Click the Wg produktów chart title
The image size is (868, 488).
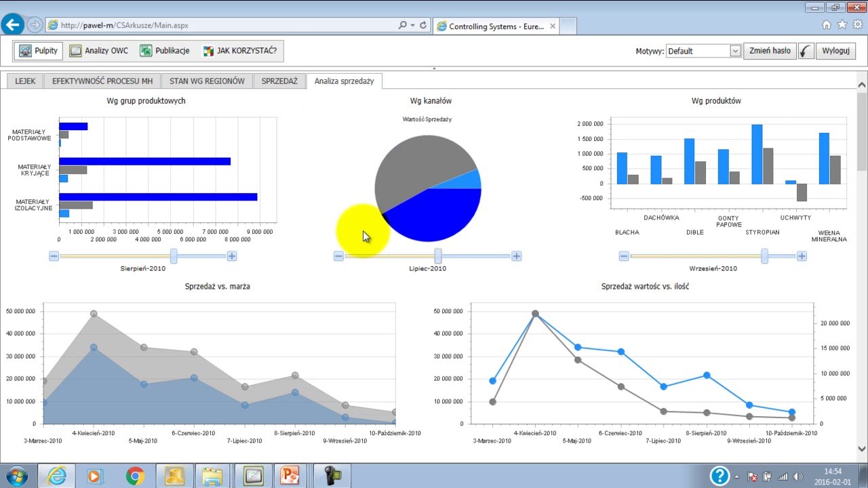(716, 101)
